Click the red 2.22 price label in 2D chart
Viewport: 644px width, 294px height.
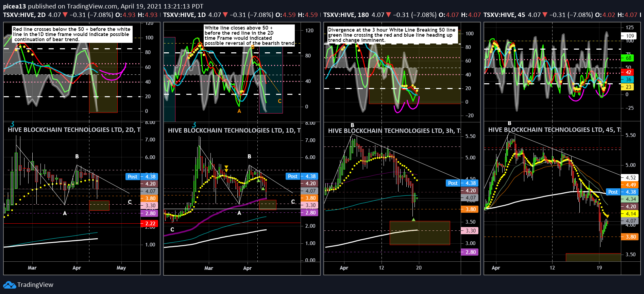150,223
